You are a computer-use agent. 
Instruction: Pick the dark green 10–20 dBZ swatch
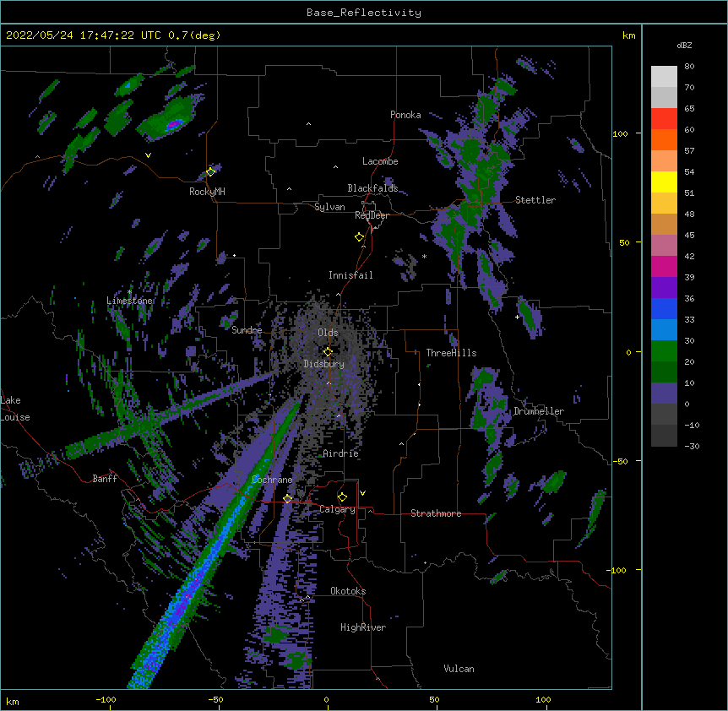[x=664, y=372]
